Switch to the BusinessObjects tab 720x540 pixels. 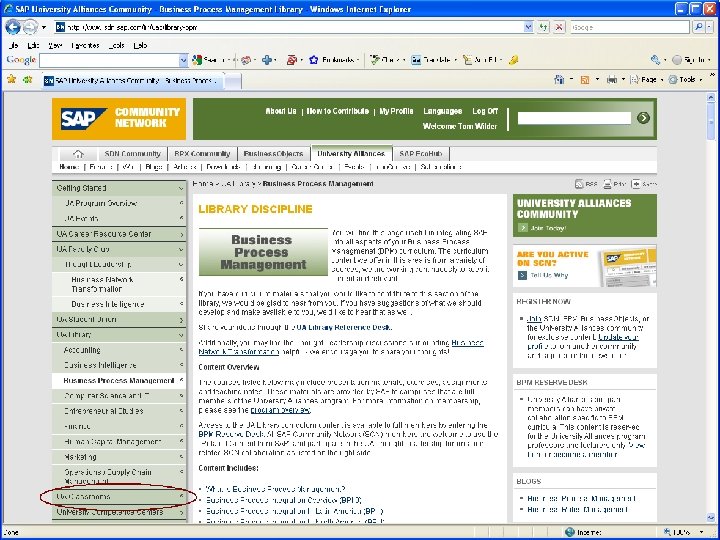point(273,154)
